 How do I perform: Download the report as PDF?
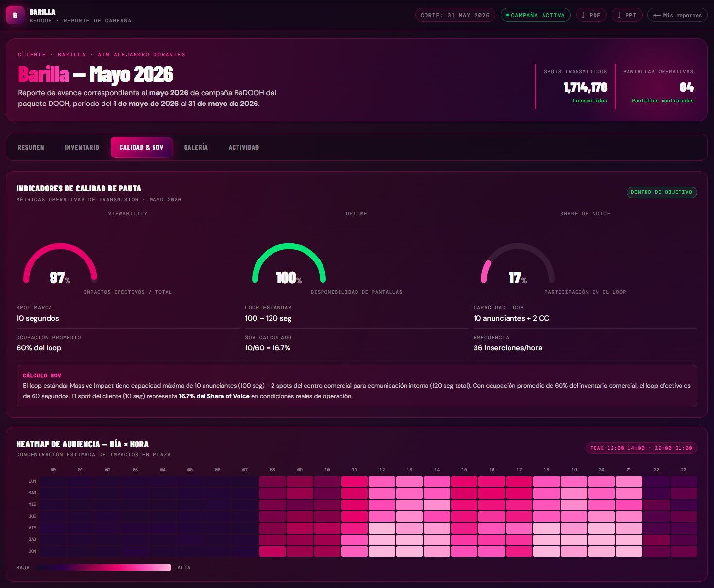pos(591,15)
